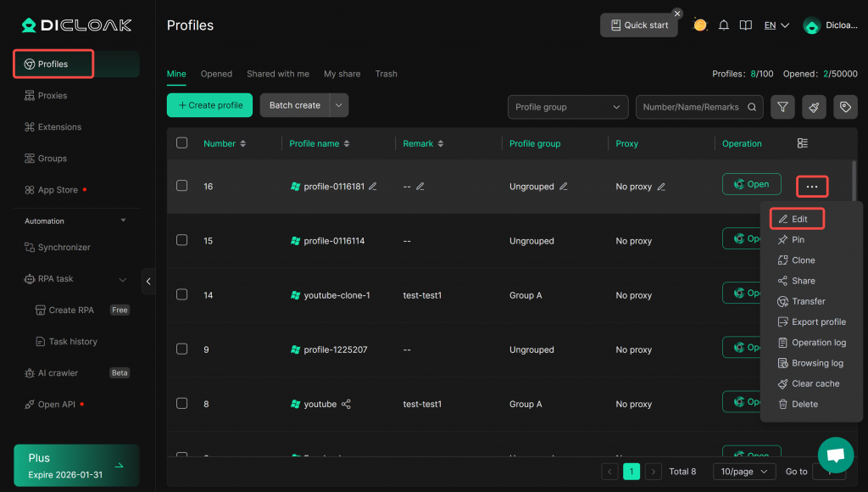Open profile 16 with the Open button

[x=751, y=184]
